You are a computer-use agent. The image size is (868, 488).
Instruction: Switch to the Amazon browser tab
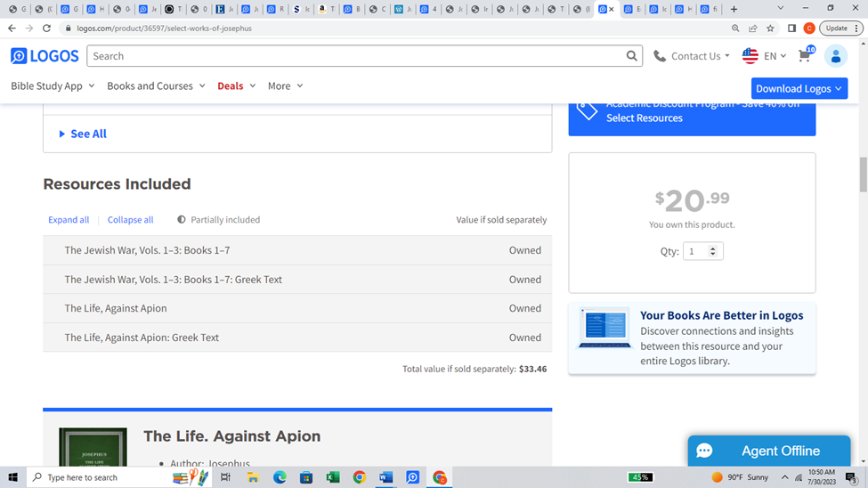point(326,9)
